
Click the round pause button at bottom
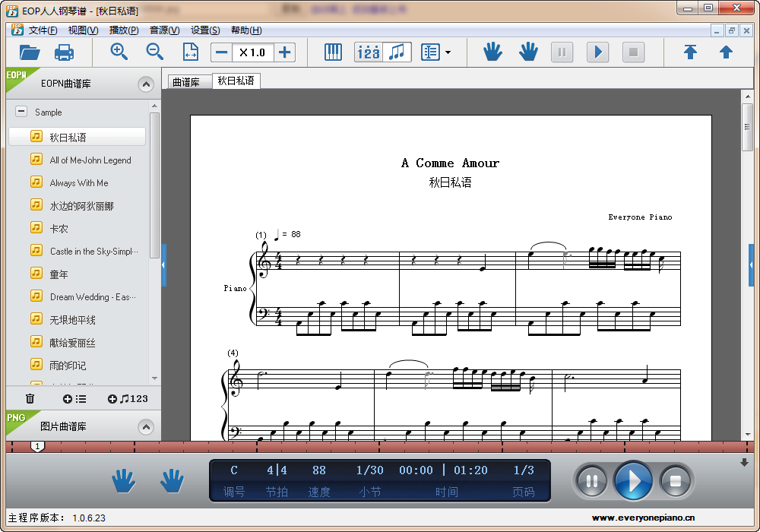591,481
